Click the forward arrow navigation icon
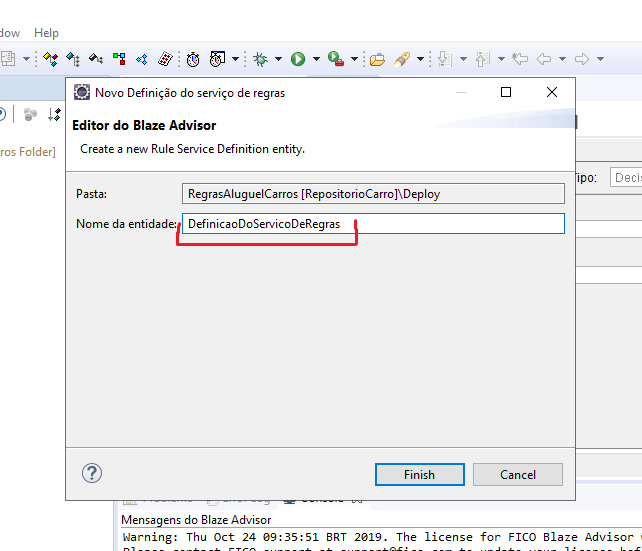 pyautogui.click(x=581, y=59)
